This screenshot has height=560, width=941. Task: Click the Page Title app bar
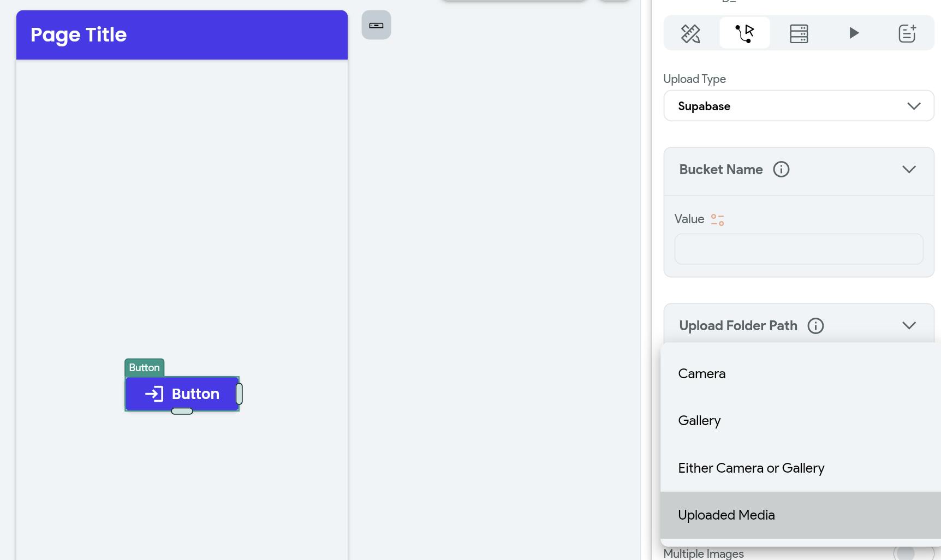(182, 35)
